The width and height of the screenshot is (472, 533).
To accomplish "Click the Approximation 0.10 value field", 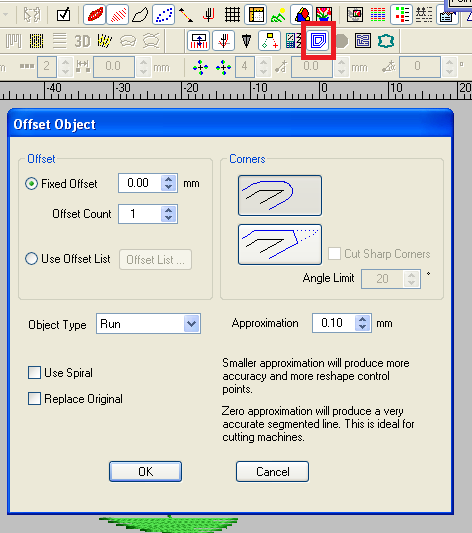I will click(x=334, y=323).
